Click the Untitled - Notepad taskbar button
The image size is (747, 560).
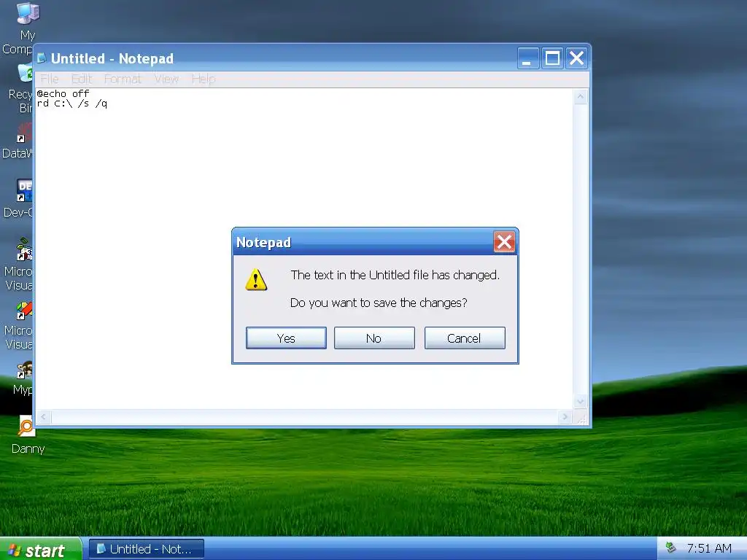147,549
